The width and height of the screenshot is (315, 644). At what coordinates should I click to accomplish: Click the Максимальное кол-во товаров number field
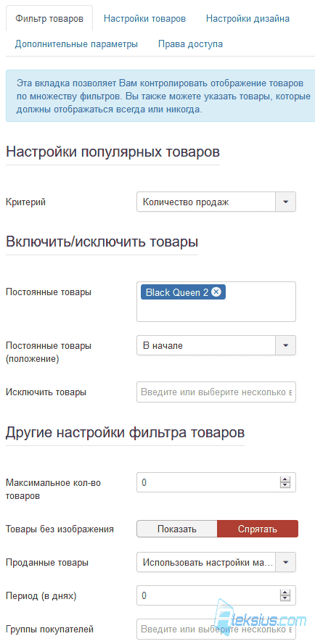tap(216, 482)
